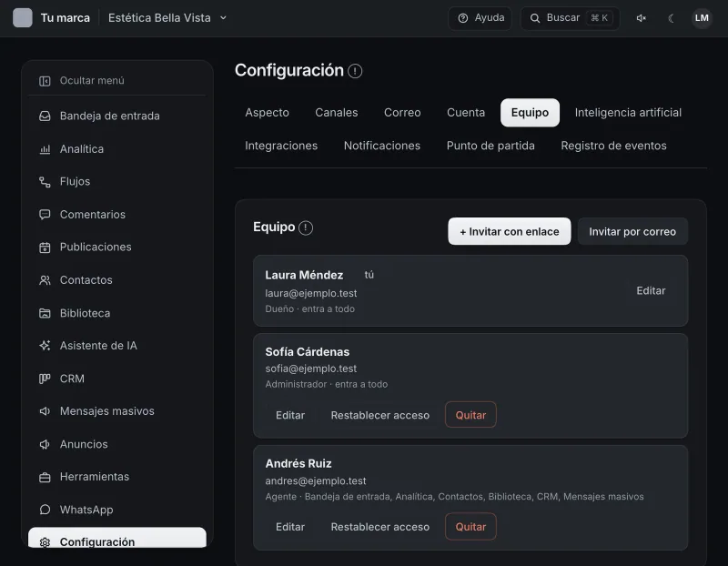Select the email andres@ejemplo.test
This screenshot has height=566, width=728.
point(316,481)
